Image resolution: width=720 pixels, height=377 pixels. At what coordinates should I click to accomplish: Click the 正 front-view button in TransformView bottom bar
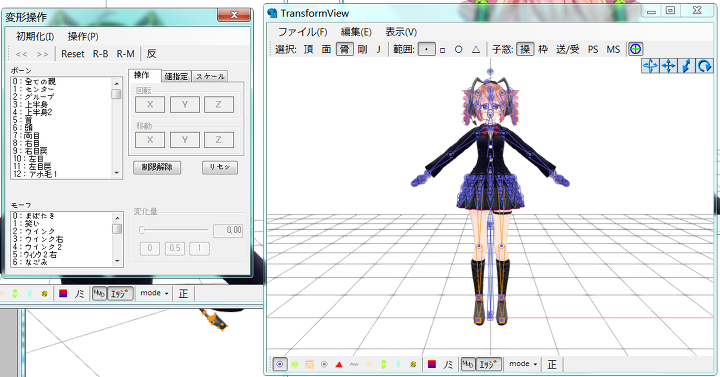point(551,364)
